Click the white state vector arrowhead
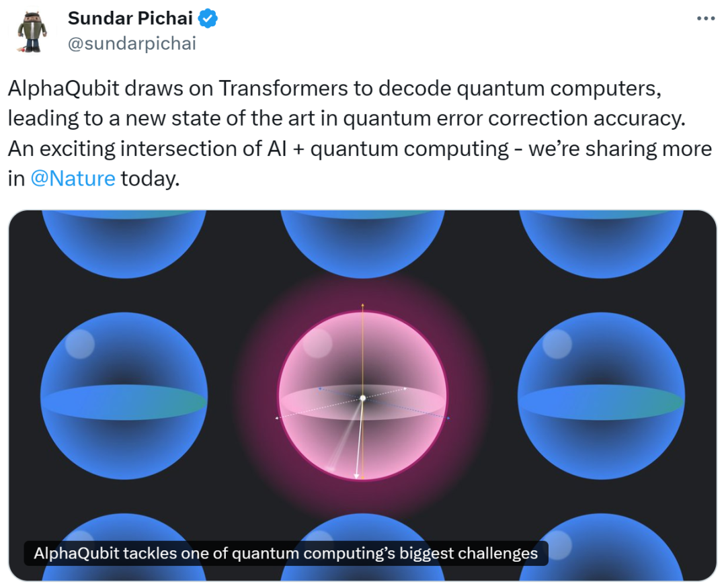This screenshot has height=588, width=726. pos(356,476)
